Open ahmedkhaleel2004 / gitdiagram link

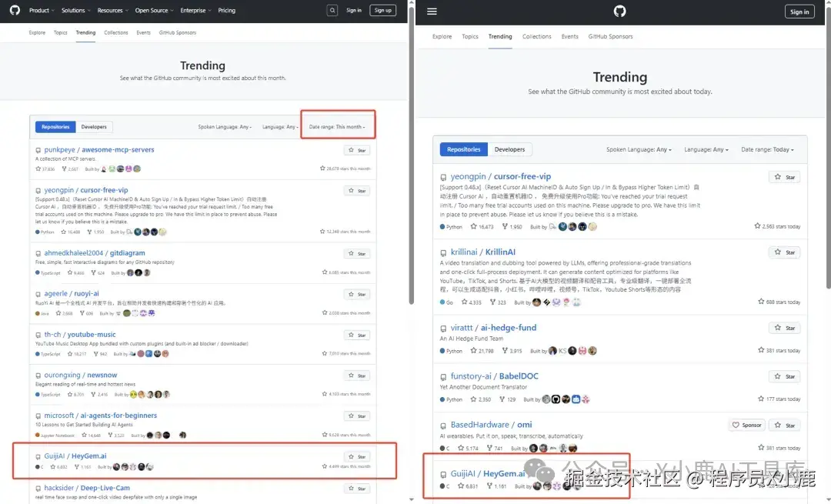(x=95, y=253)
